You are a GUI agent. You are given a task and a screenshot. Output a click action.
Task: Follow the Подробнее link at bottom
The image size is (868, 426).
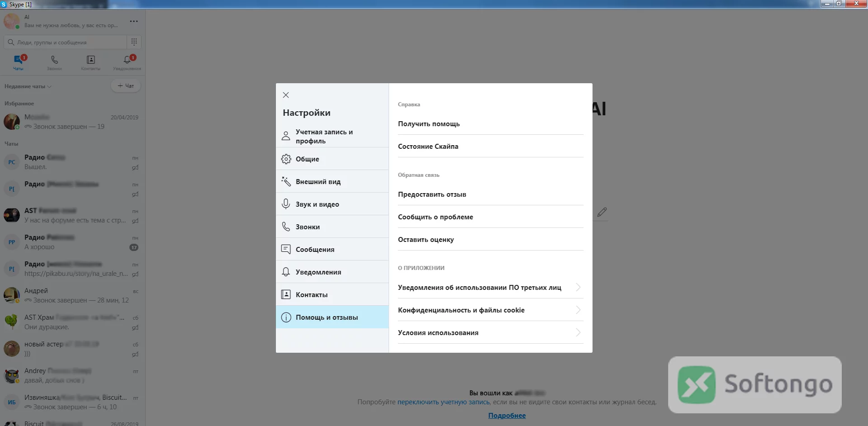pos(507,416)
